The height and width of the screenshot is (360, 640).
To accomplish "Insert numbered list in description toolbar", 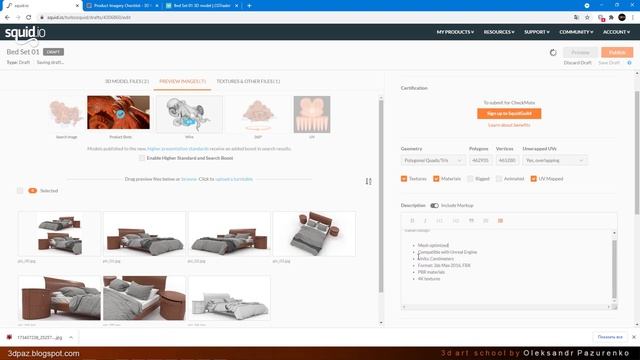I will (x=486, y=220).
